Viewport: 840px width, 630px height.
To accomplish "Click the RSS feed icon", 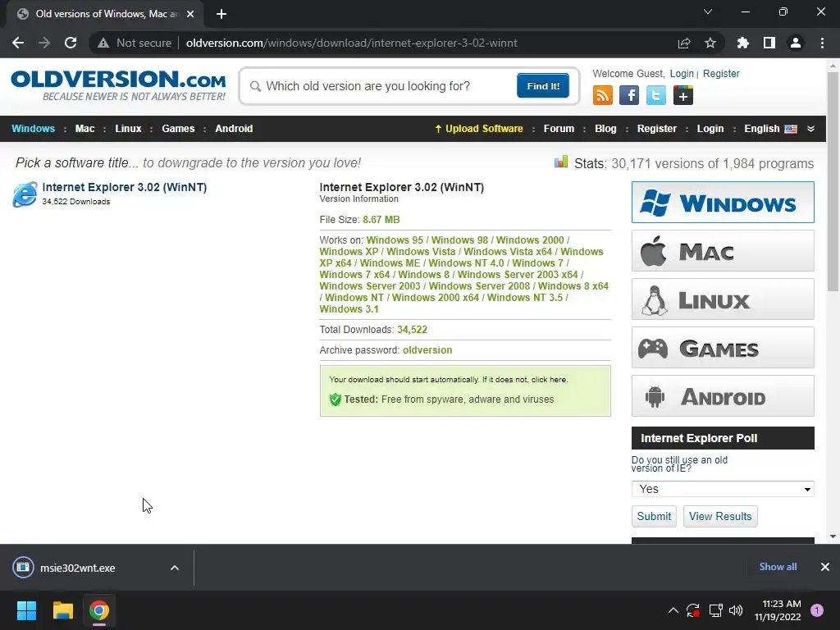I will (603, 95).
